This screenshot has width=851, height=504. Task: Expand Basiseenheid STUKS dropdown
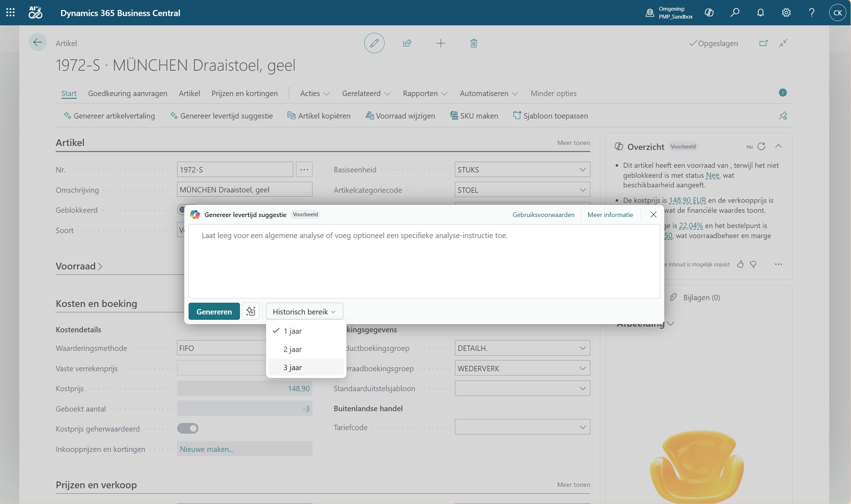(x=582, y=170)
